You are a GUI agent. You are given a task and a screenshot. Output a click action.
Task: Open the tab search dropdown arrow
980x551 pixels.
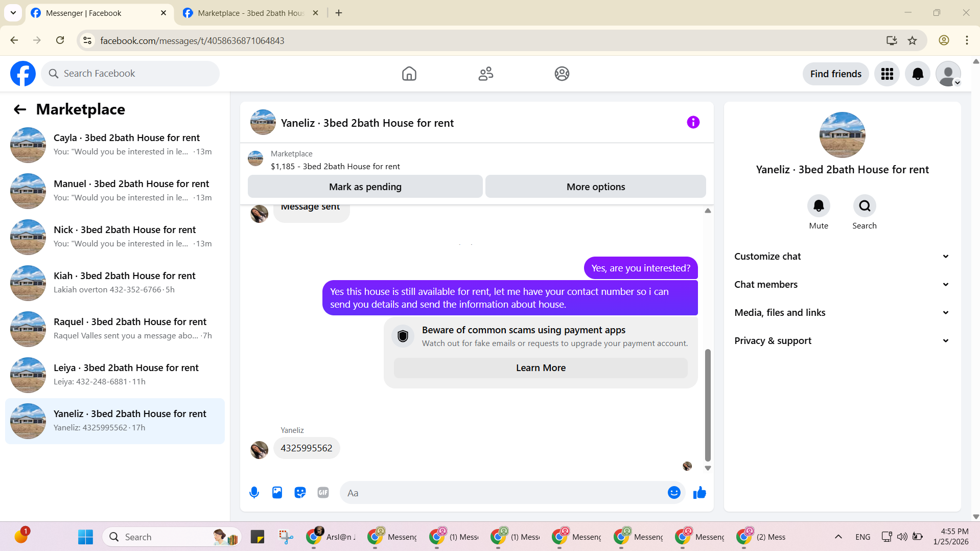point(13,13)
